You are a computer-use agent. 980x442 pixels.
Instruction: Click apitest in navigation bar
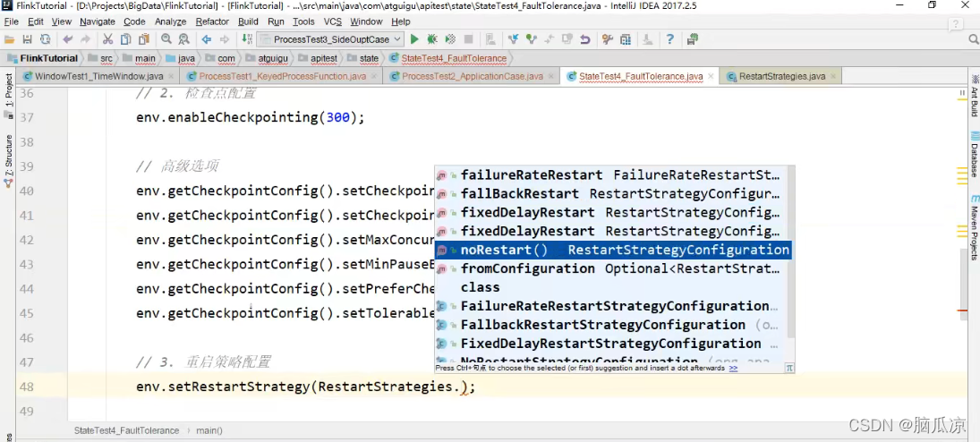click(x=318, y=58)
